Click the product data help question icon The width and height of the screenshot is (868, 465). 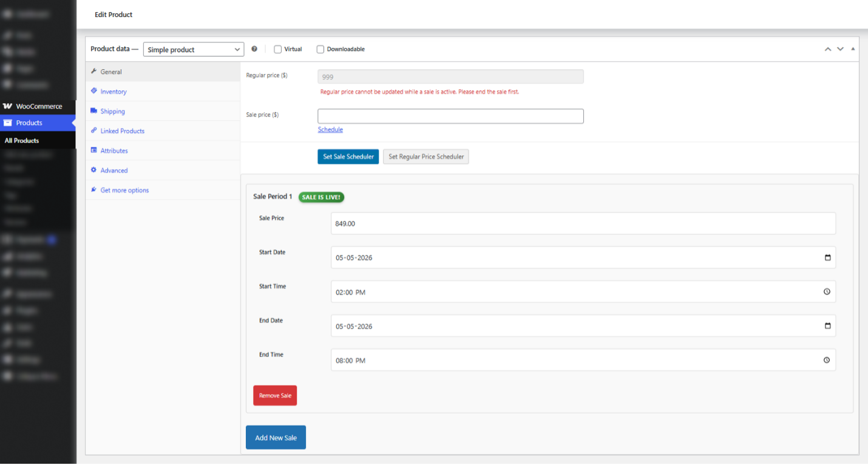click(254, 49)
